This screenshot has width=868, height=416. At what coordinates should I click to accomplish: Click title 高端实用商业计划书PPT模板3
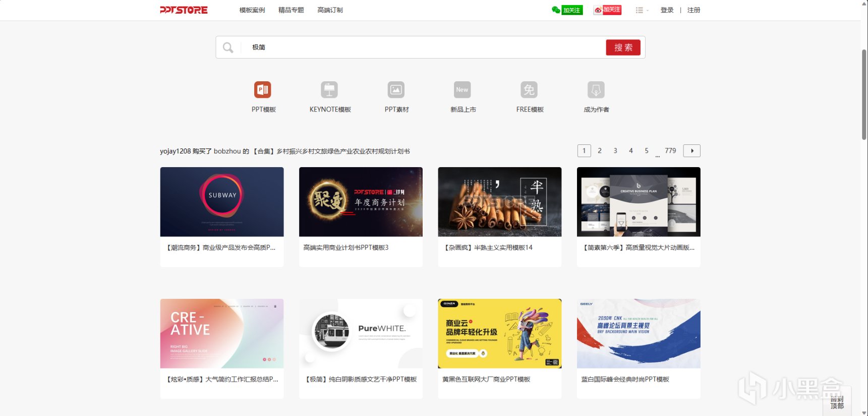pyautogui.click(x=346, y=248)
